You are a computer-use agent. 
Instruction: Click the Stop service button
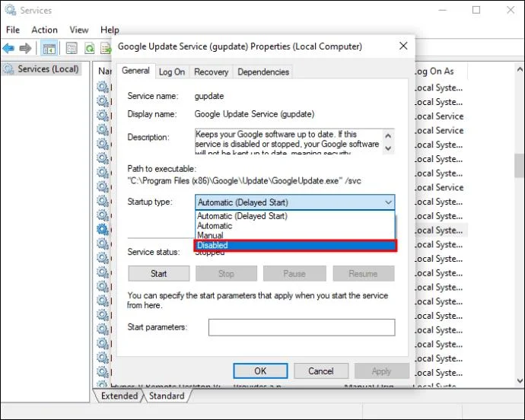pos(226,274)
